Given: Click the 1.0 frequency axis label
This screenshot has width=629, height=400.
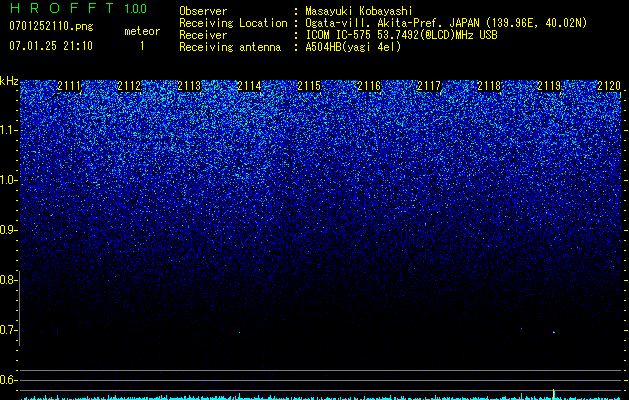Looking at the screenshot, I should point(8,180).
